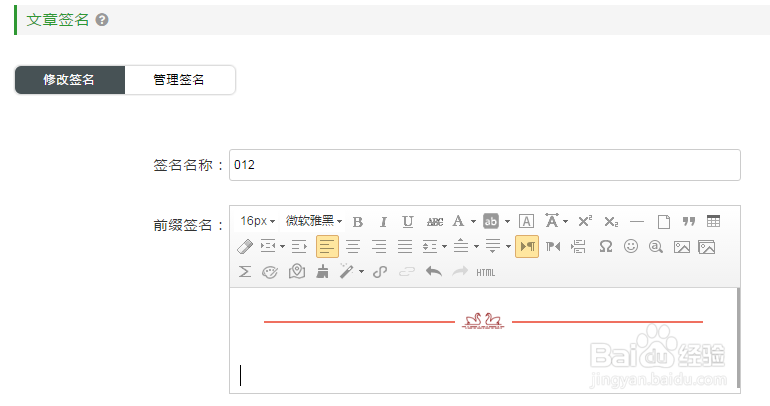Switch to HTML source mode
The image size is (770, 406).
point(486,272)
